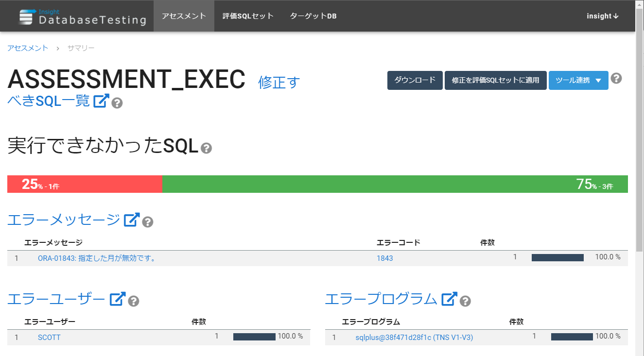Screen dimensions: 644x356
Task: Open external link icon next to エラーユーザー
Action: pos(118,299)
